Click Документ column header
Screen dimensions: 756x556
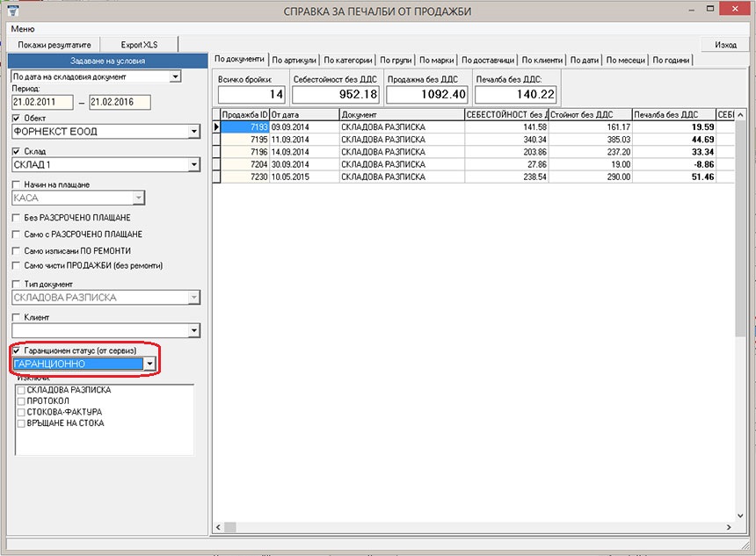402,115
